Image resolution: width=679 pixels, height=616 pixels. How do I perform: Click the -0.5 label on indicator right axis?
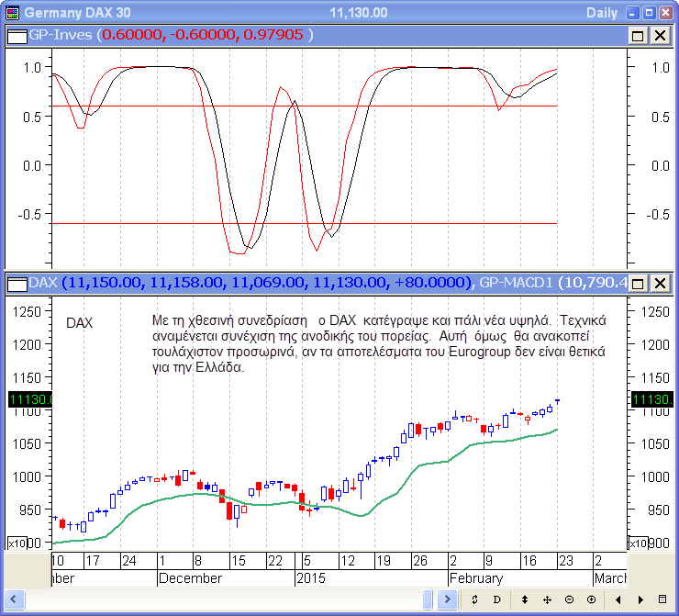pos(657,215)
